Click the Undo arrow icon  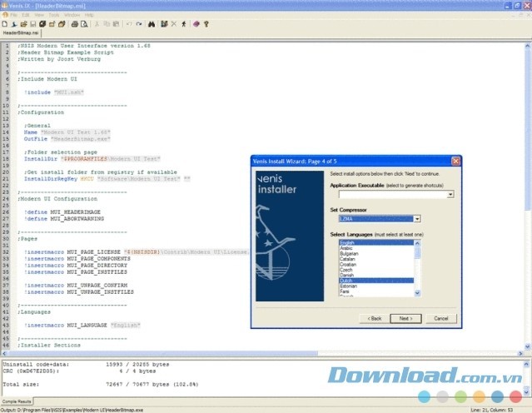click(x=128, y=24)
